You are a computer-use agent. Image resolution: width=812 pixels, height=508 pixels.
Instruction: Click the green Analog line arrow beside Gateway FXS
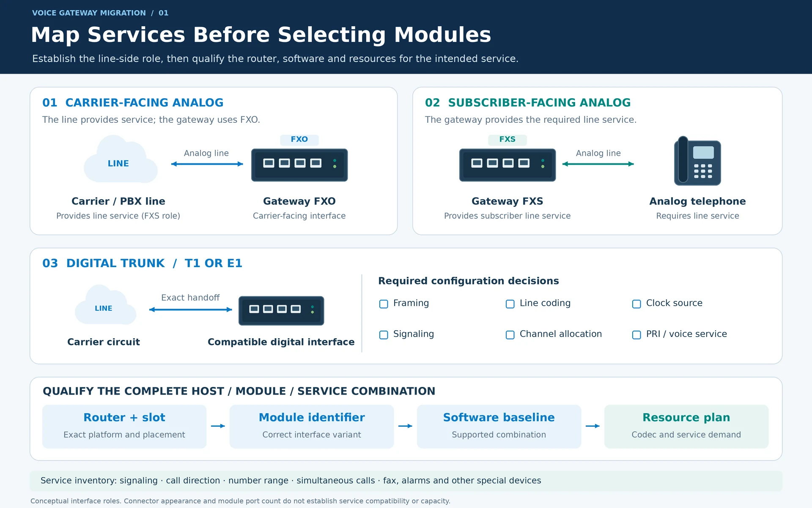pyautogui.click(x=598, y=164)
